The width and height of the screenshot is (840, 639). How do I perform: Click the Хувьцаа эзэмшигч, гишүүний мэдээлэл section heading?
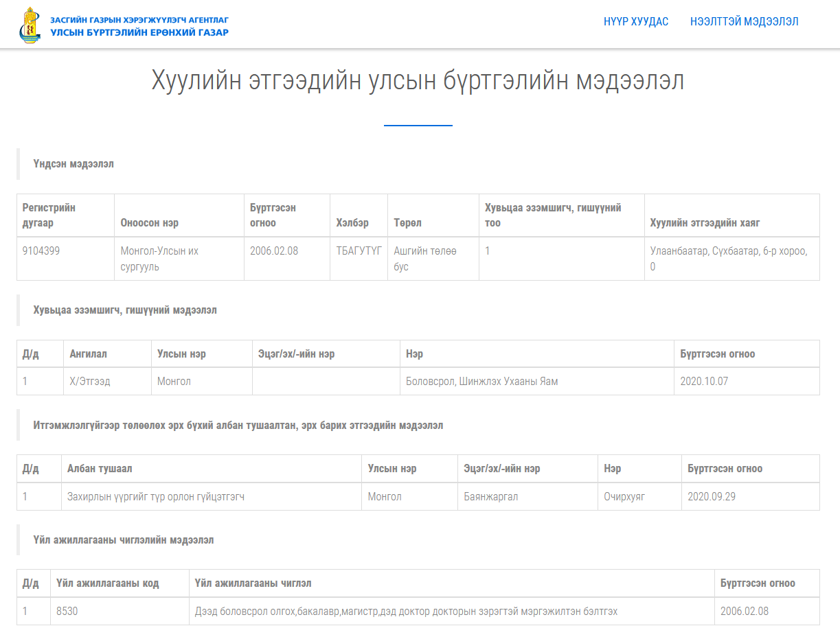[125, 310]
